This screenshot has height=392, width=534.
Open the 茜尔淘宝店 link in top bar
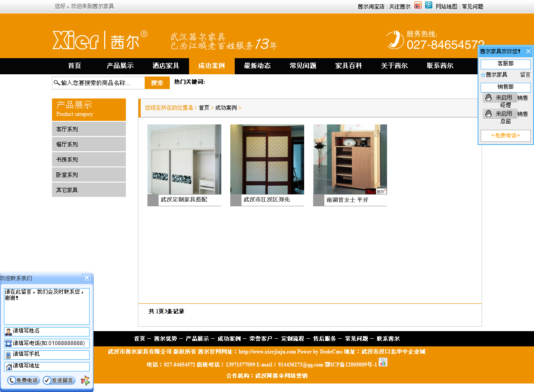pyautogui.click(x=370, y=7)
